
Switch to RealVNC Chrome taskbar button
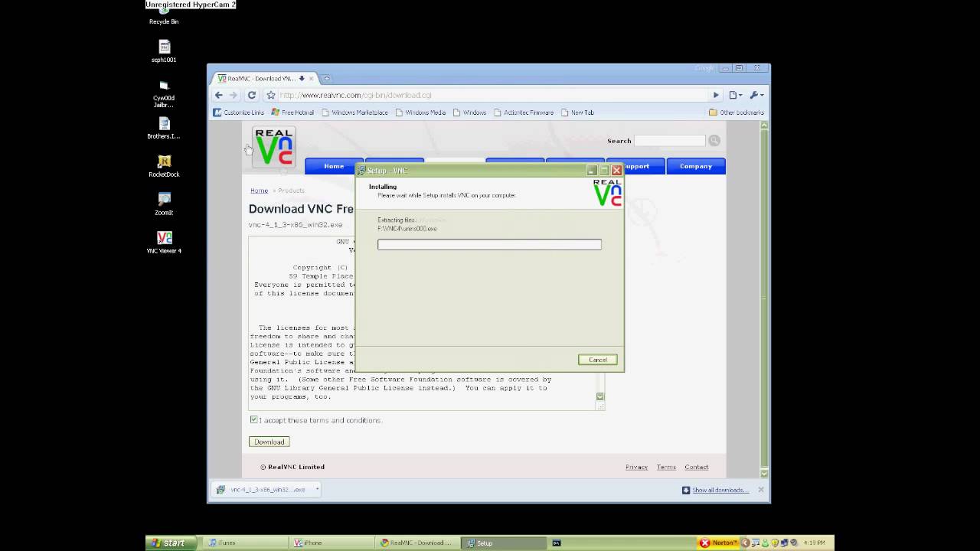419,543
